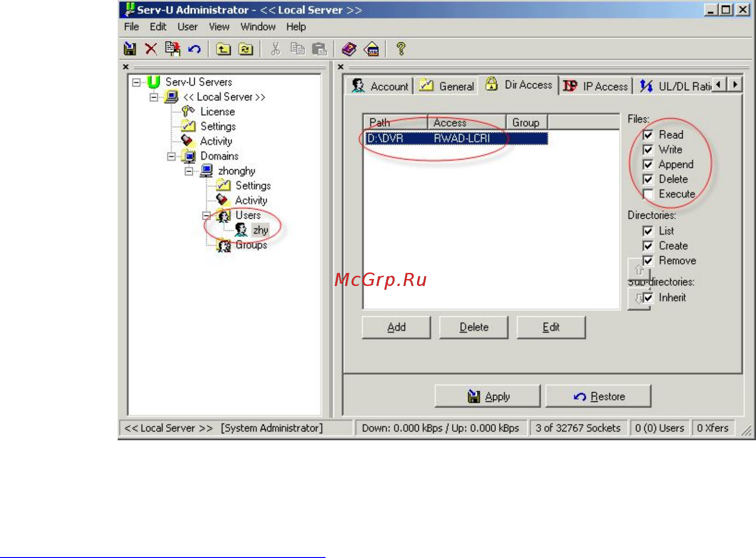Enable the Execute file checkbox
This screenshot has width=756, height=558.
pos(648,194)
